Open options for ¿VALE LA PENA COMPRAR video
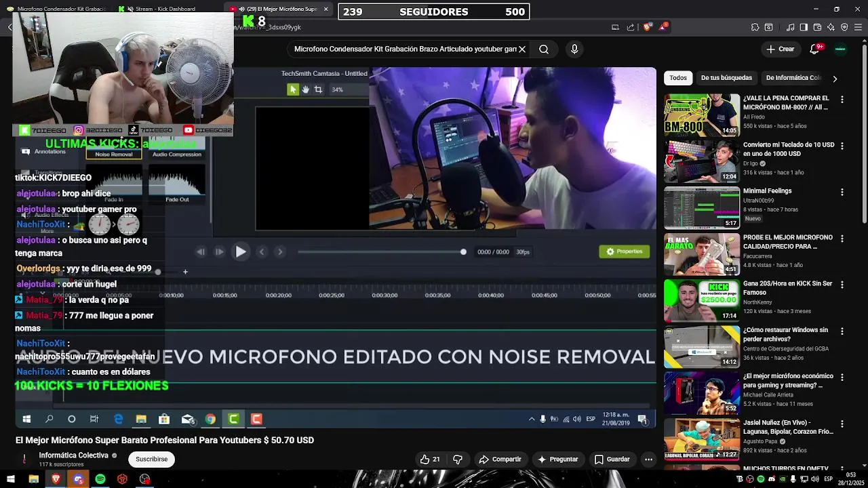 [842, 99]
